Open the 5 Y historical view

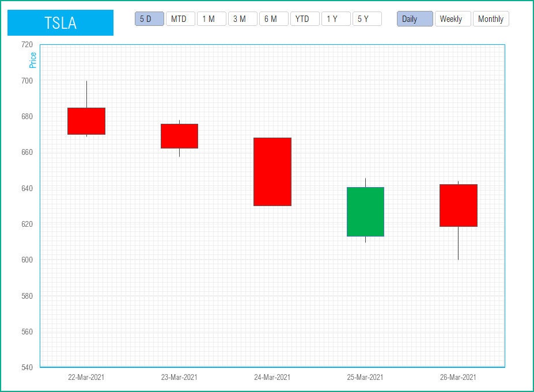366,18
